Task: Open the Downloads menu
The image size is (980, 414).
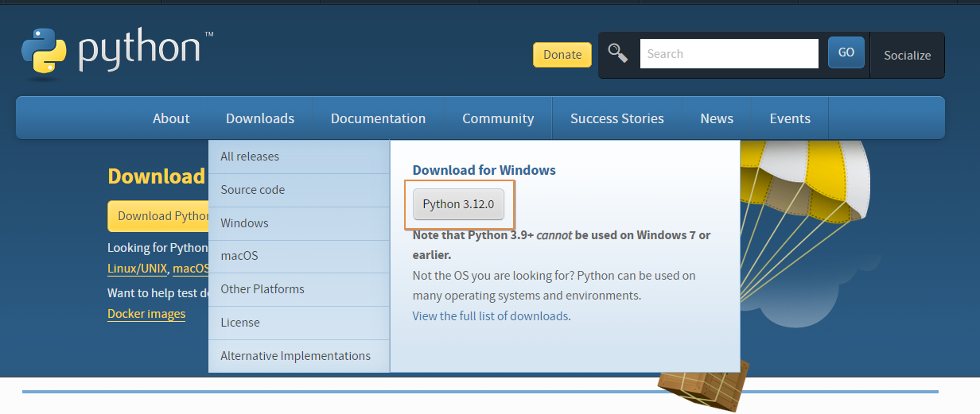Action: (x=260, y=118)
